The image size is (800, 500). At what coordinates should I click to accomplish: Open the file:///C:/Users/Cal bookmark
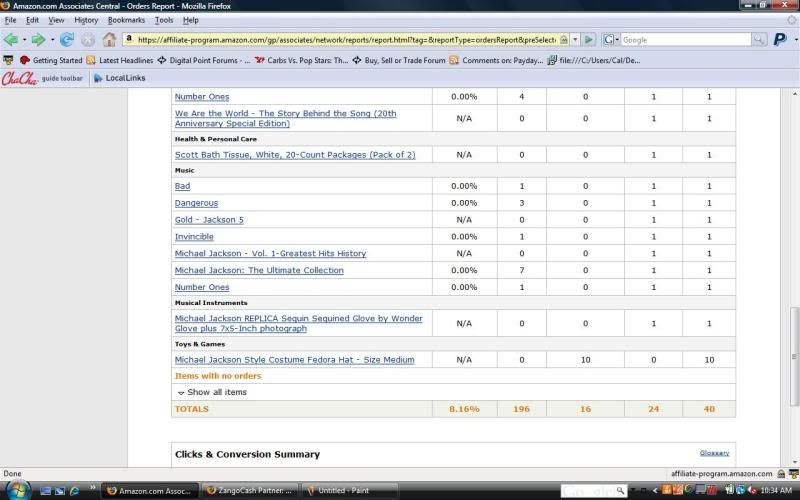(594, 60)
